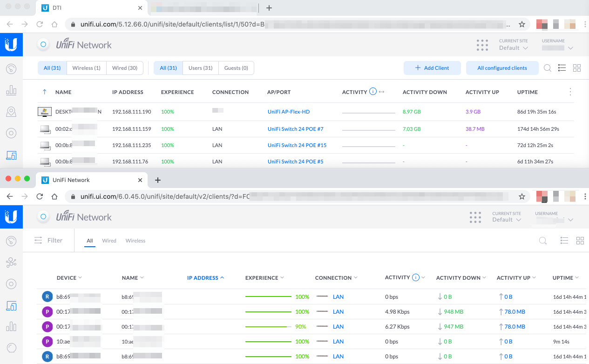Click 192.168.111.190 IP cell
This screenshot has height=364, width=589.
coord(132,112)
